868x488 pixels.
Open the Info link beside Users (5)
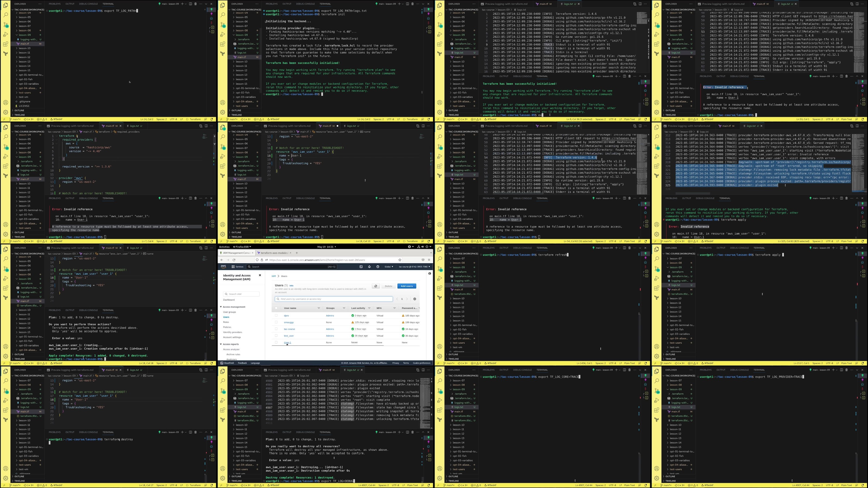click(292, 285)
